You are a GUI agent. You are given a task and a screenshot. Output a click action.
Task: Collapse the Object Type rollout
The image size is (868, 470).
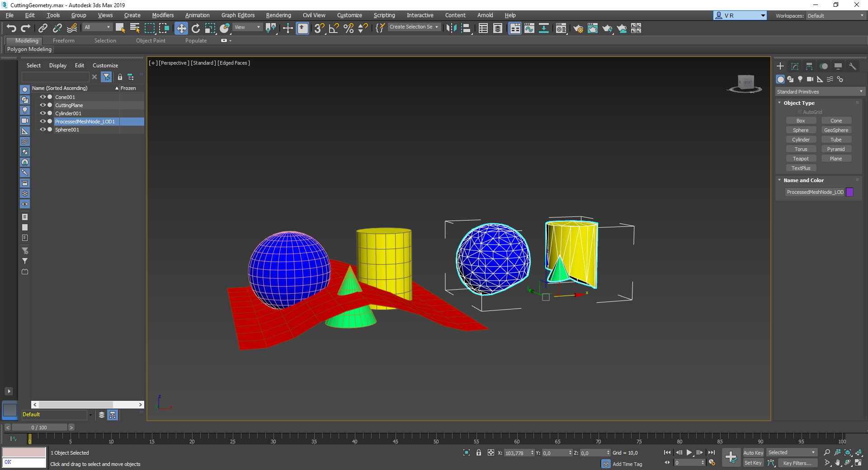point(779,103)
